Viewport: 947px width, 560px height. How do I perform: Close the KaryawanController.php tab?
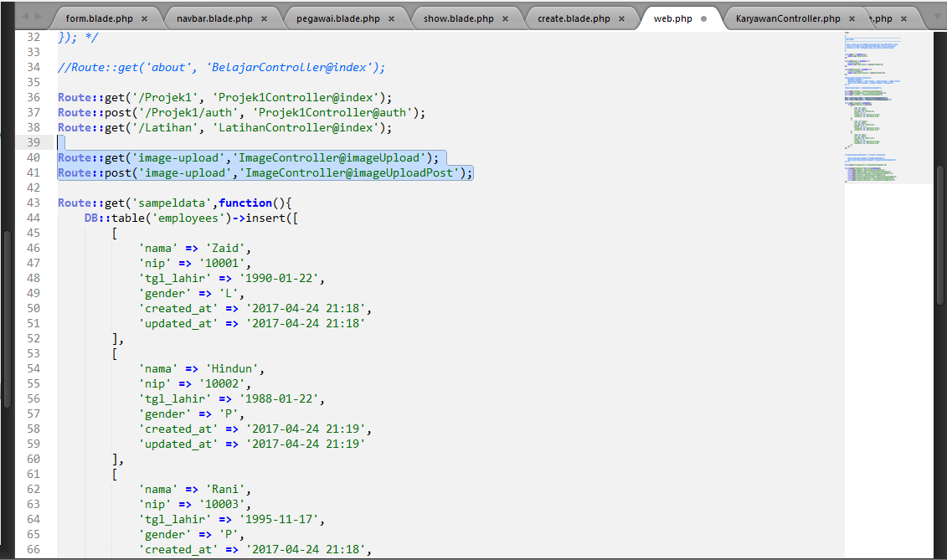(852, 18)
